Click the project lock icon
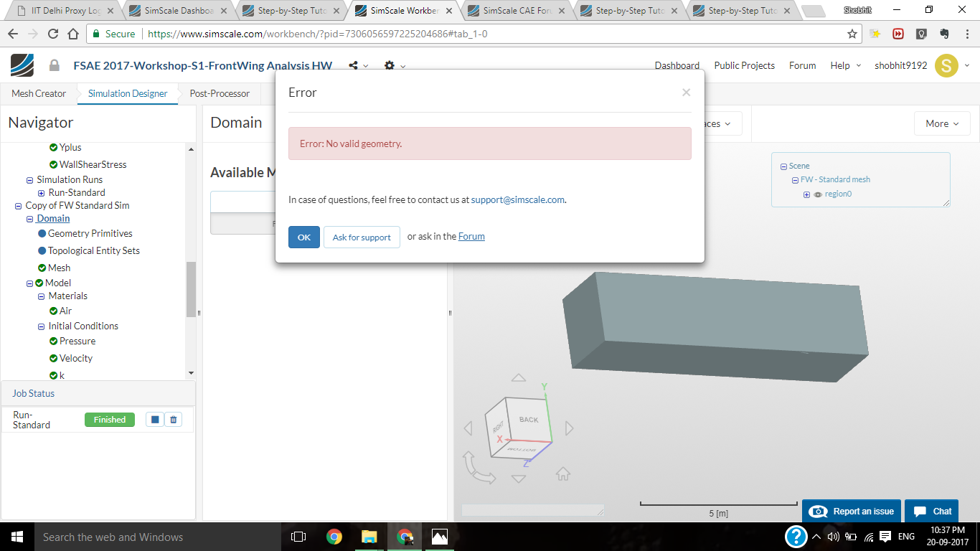This screenshot has width=980, height=551. pyautogui.click(x=54, y=65)
